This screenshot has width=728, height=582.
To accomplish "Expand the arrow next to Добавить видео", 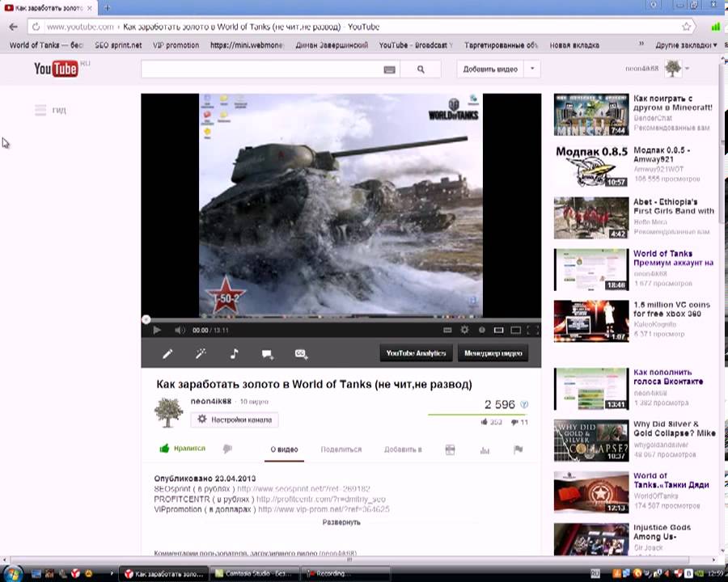I will [532, 70].
